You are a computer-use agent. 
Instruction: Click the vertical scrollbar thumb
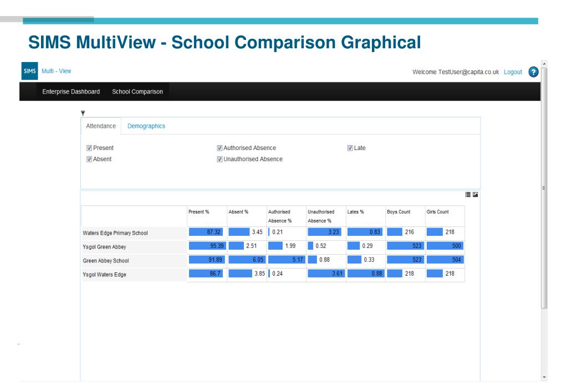click(x=544, y=188)
